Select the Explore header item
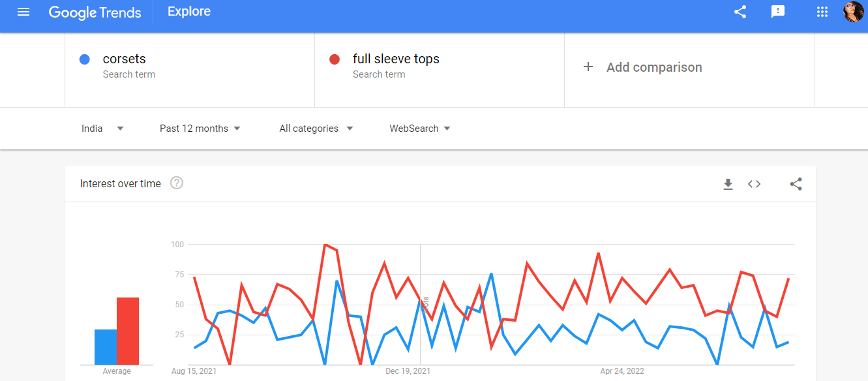 click(189, 12)
